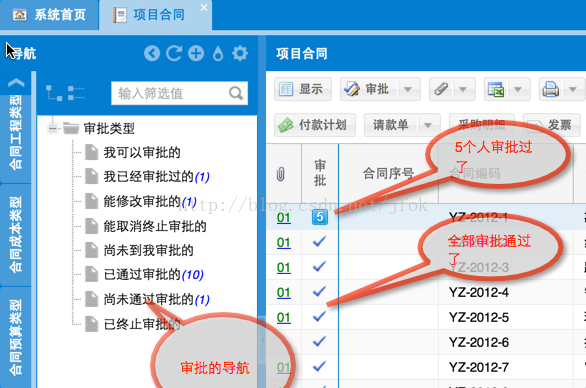
Task: Open the attachment dropdown arrow
Action: [x=463, y=89]
